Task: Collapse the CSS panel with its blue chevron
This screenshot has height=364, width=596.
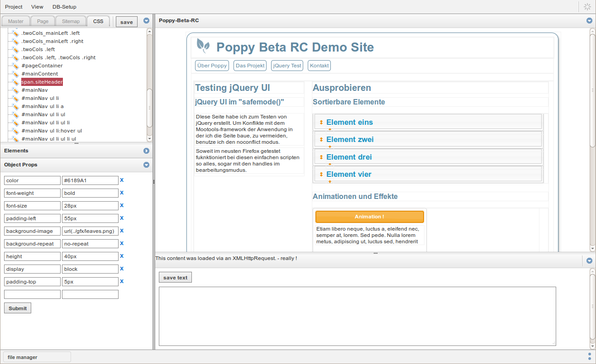Action: pyautogui.click(x=146, y=20)
